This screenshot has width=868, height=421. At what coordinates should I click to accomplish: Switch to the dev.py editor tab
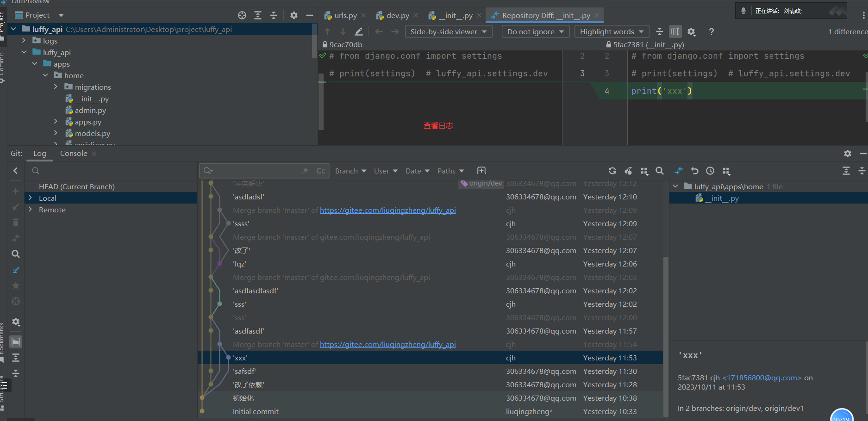397,15
